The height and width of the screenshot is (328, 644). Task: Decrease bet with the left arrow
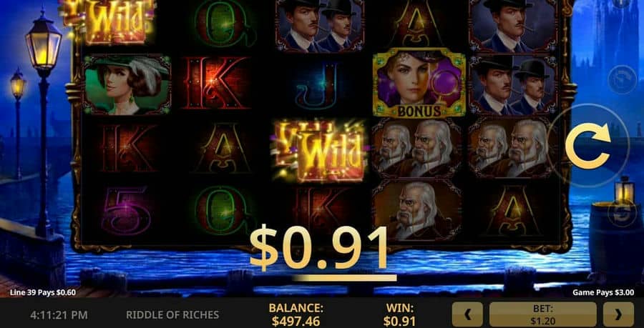point(467,314)
